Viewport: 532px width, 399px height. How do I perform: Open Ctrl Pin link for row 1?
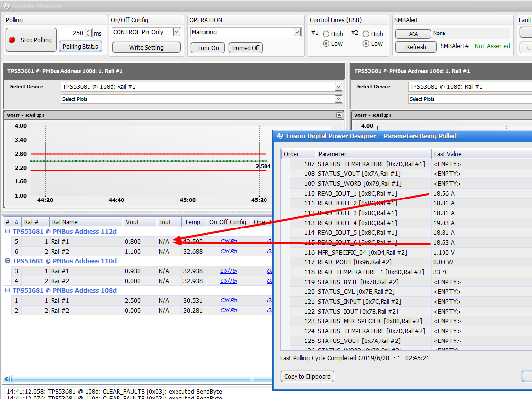[229, 300]
